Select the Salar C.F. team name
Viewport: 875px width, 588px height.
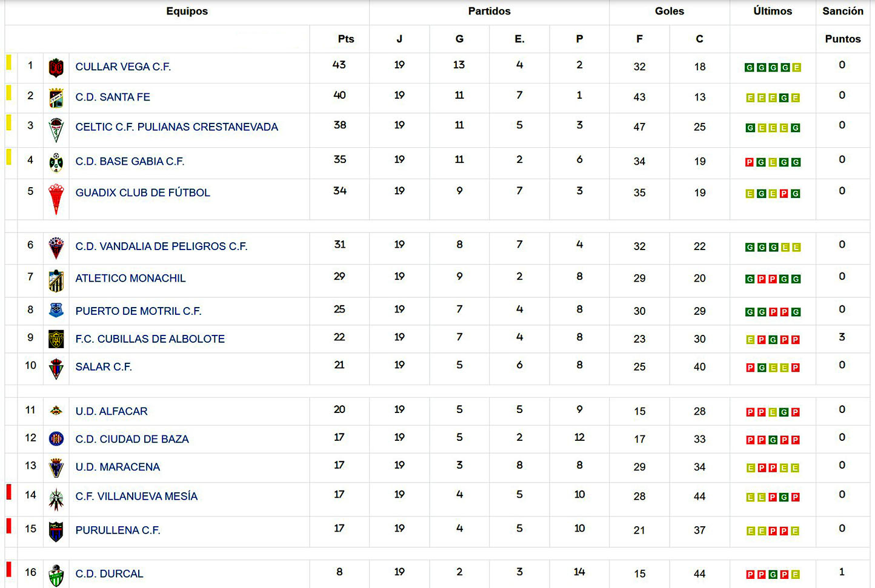coord(104,367)
